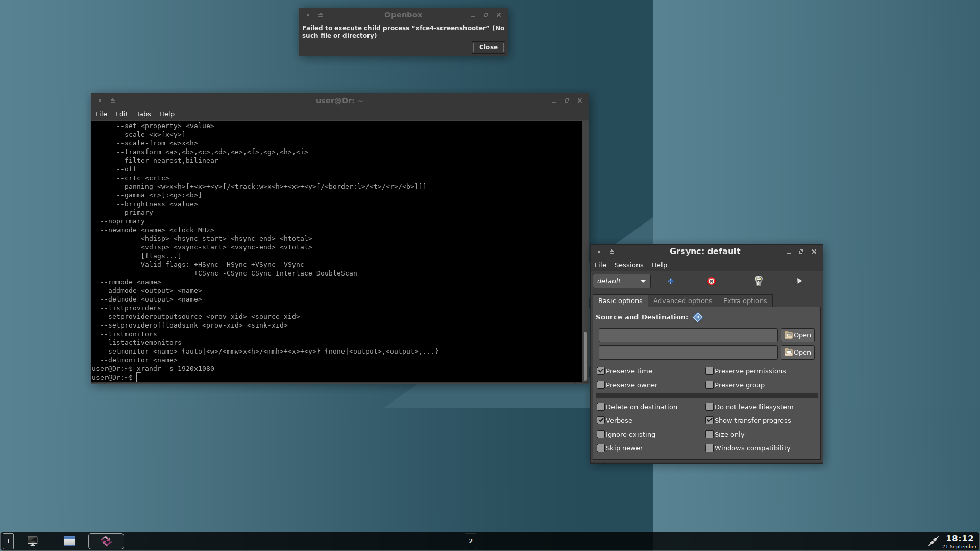The height and width of the screenshot is (551, 980).
Task: Switch to workspace 2 in taskbar
Action: point(471,541)
